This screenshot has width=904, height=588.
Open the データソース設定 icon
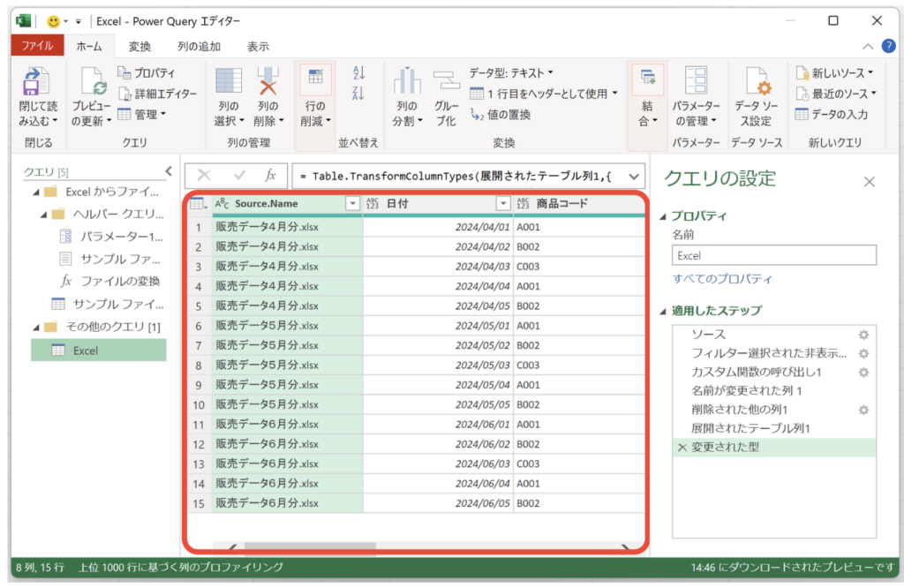coord(758,82)
